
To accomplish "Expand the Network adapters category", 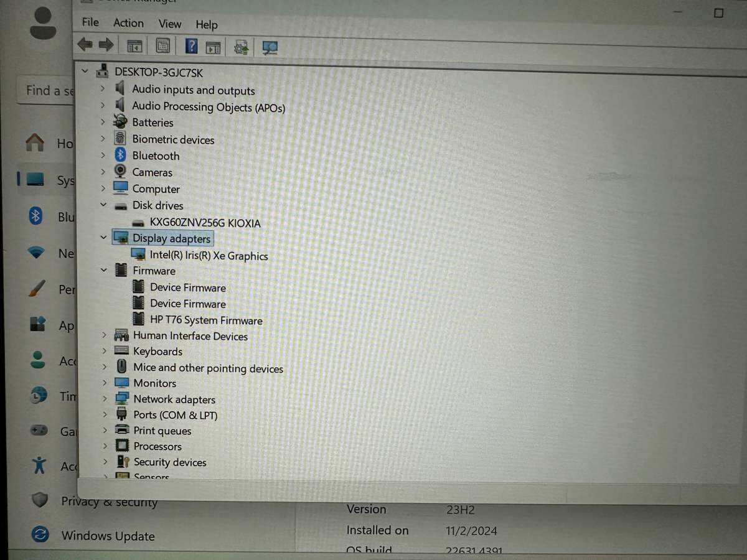I will pyautogui.click(x=103, y=399).
